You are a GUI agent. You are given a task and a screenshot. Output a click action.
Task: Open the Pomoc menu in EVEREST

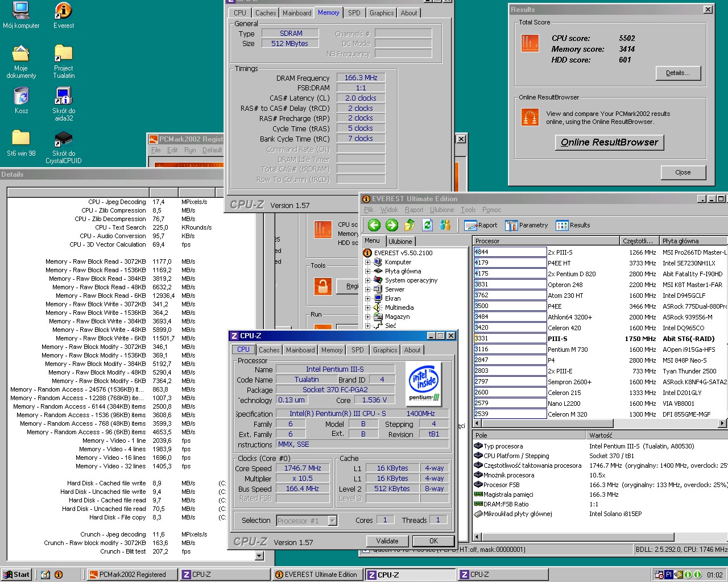492,210
